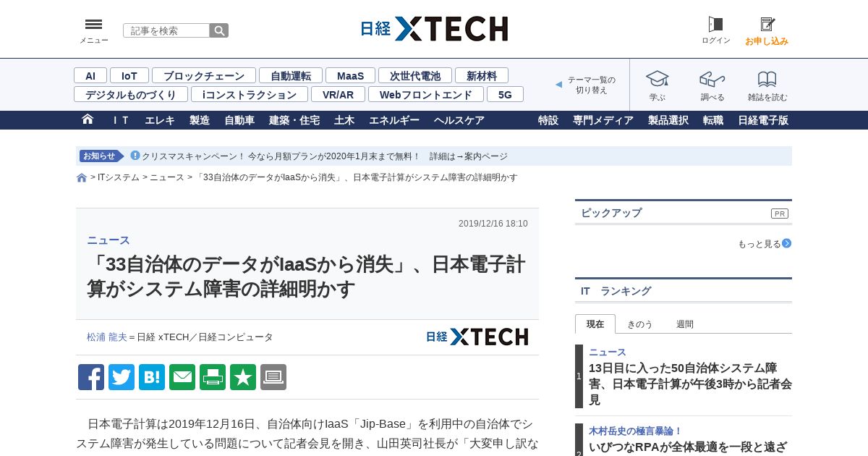Switch ranking to 週間 tab

point(685,324)
